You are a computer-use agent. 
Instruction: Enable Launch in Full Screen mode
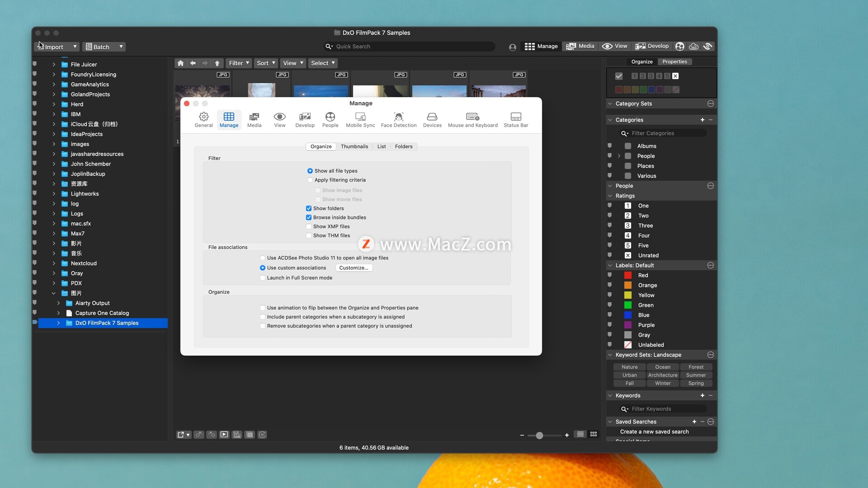(x=263, y=278)
